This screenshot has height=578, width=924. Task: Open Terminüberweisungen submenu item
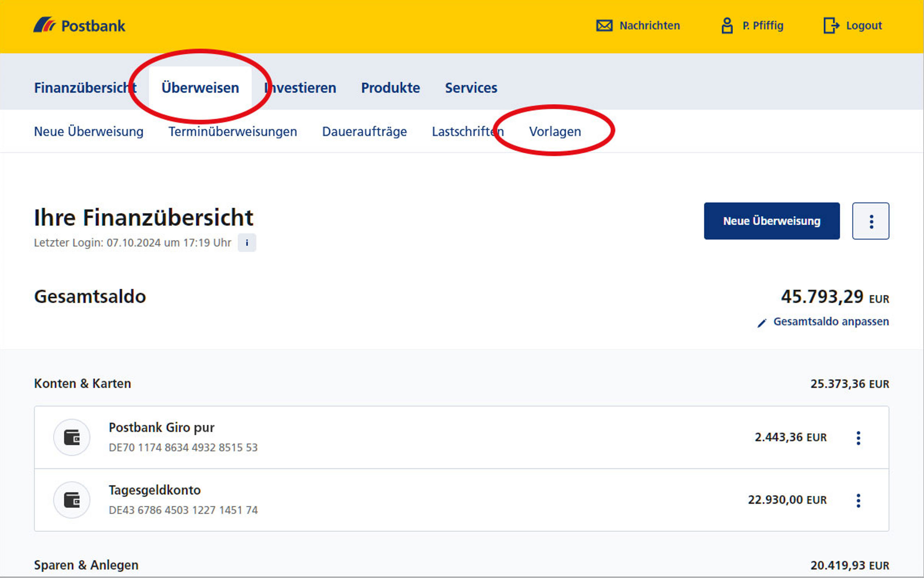(233, 131)
